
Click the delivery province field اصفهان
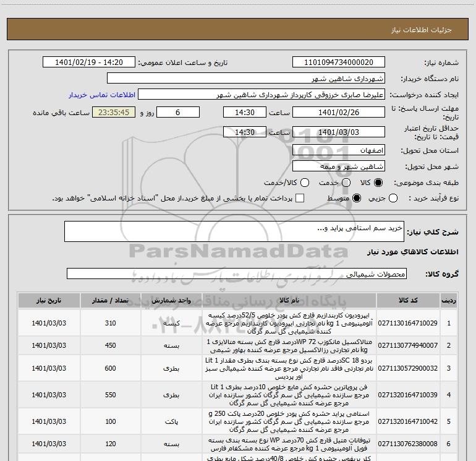[x=339, y=150]
